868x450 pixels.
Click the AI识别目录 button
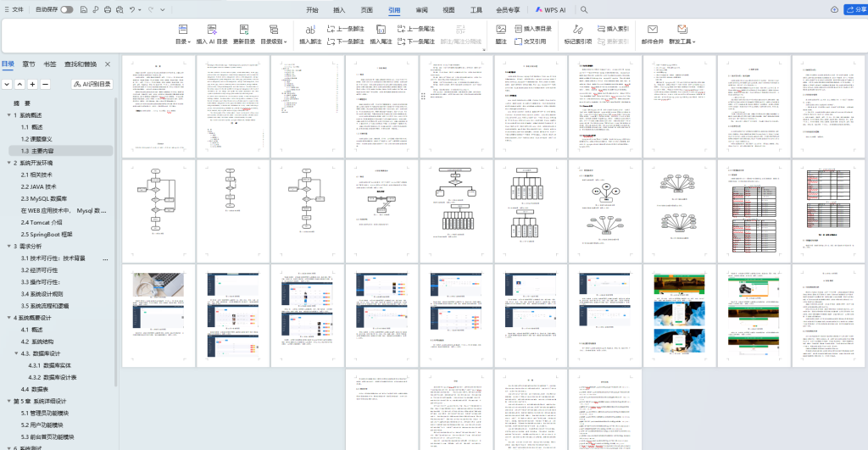tap(93, 84)
